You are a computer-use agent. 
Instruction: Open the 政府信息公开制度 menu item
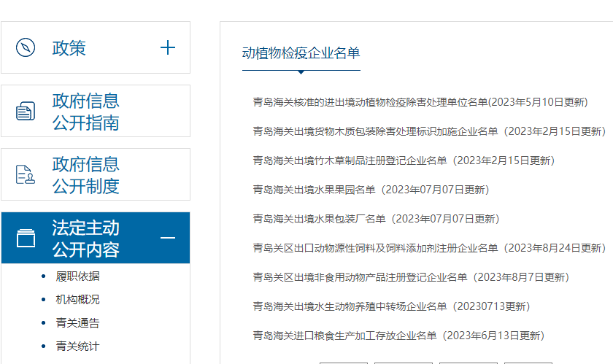(x=96, y=174)
